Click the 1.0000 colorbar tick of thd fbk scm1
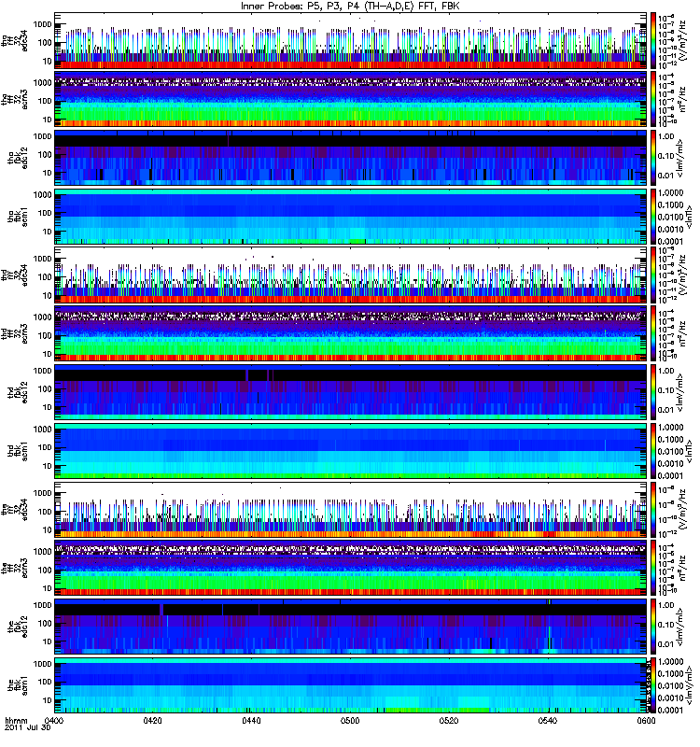 point(670,428)
